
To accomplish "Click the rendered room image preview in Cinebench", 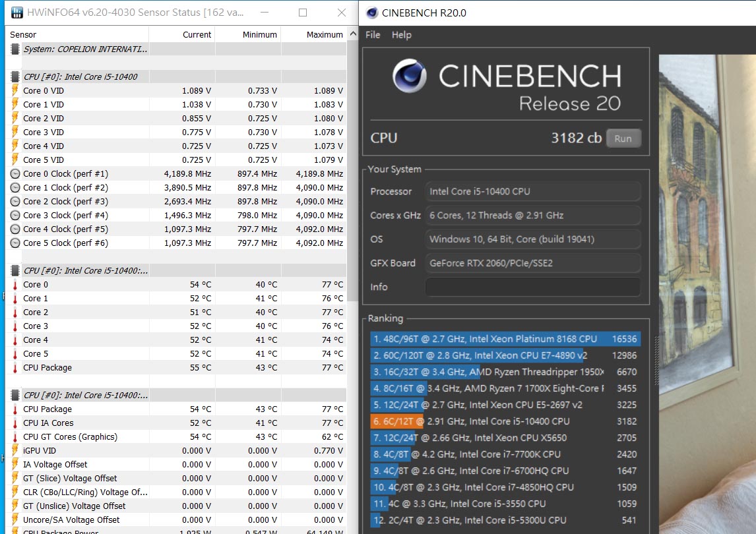I will [x=707, y=294].
